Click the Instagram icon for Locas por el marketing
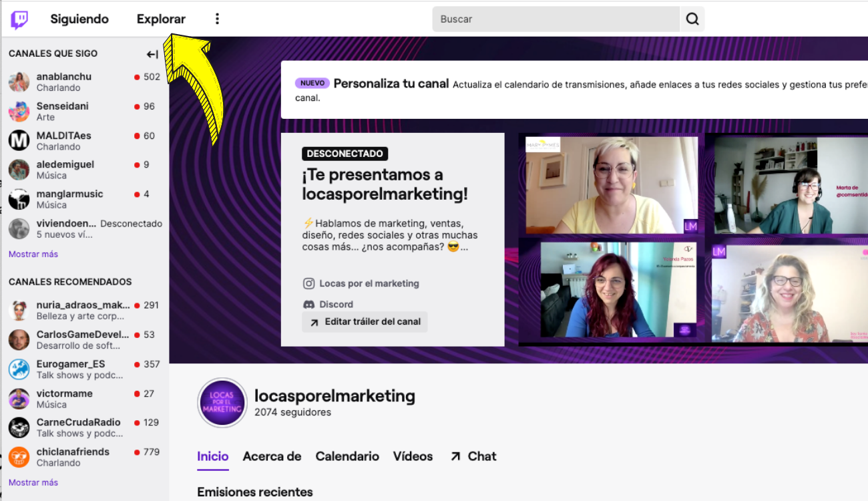868x501 pixels. pyautogui.click(x=309, y=283)
